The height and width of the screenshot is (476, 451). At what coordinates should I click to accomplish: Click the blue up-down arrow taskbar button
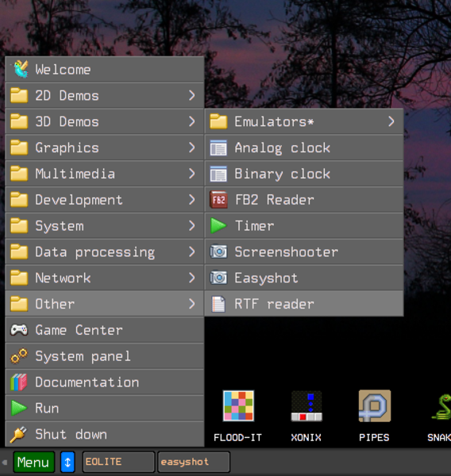pyautogui.click(x=67, y=462)
